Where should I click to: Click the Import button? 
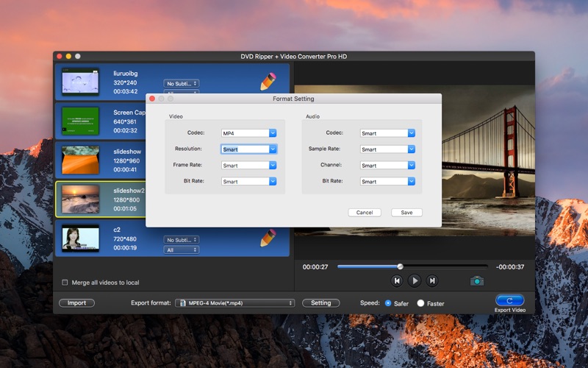pyautogui.click(x=76, y=302)
